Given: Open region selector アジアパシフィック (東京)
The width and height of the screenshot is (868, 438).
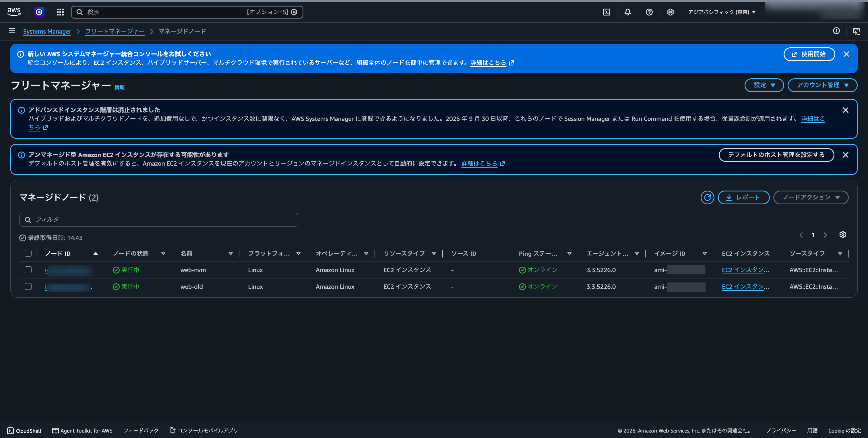Looking at the screenshot, I should [x=721, y=12].
